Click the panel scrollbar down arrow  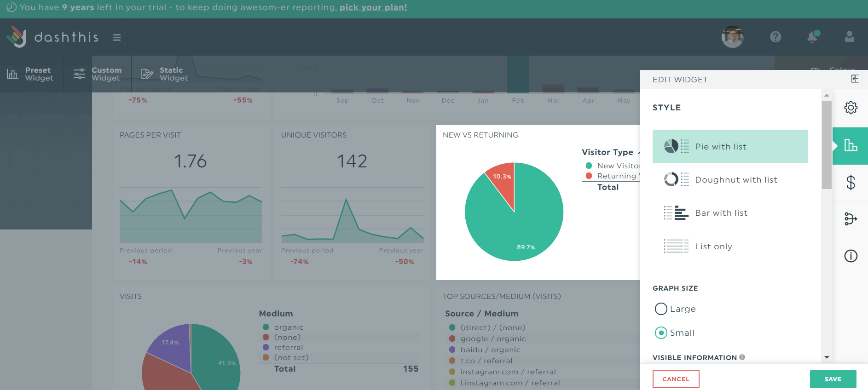(x=827, y=357)
